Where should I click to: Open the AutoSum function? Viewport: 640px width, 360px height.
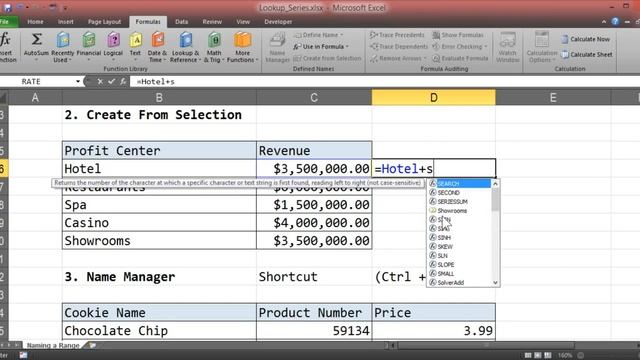(x=36, y=47)
